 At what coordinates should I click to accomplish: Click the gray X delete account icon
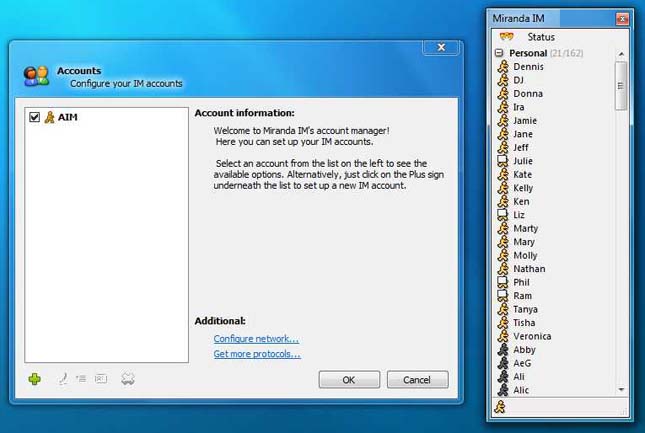pyautogui.click(x=128, y=379)
